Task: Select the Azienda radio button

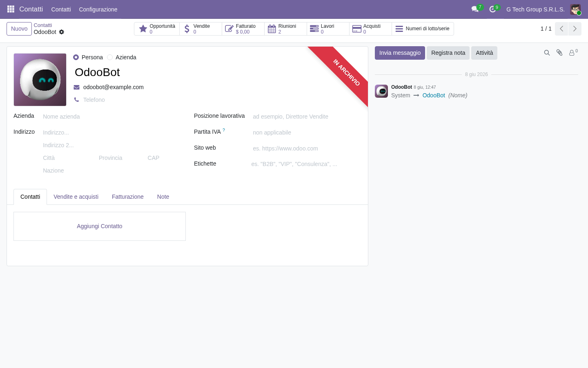Action: (x=110, y=57)
